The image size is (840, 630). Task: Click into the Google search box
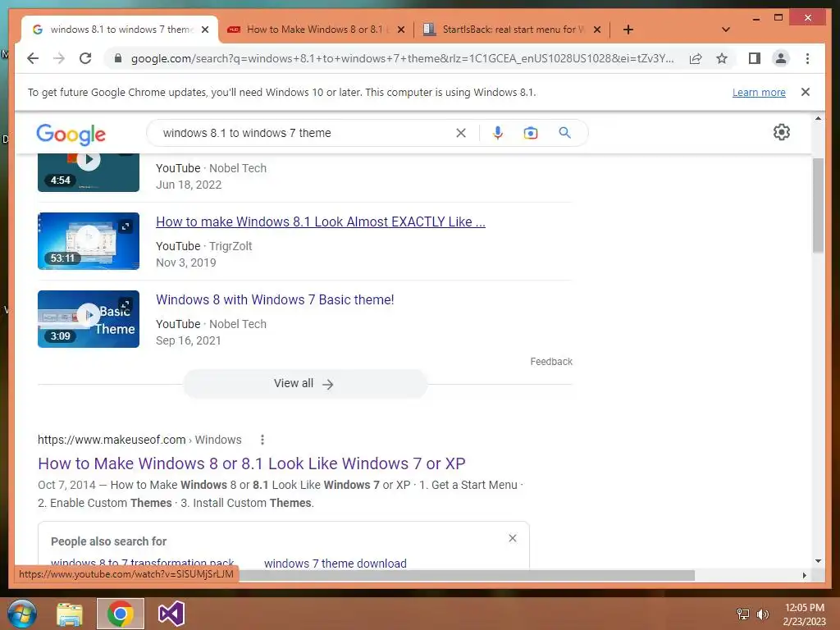coord(305,133)
